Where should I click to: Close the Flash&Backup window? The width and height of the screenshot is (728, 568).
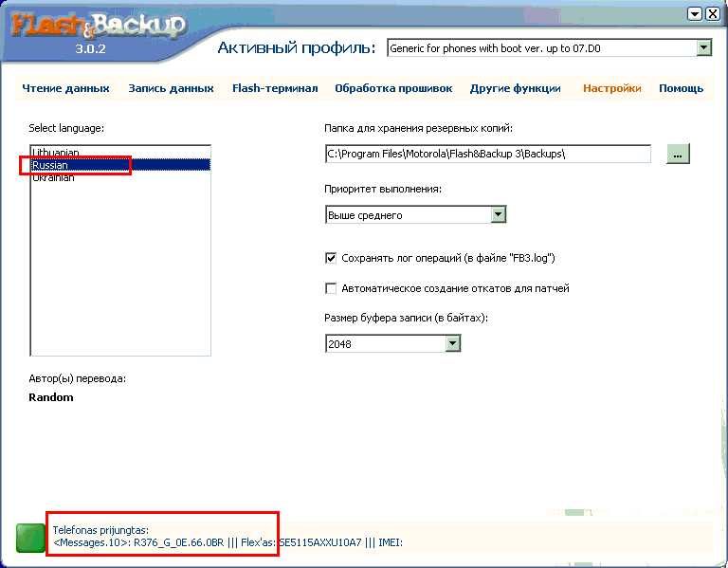click(x=713, y=14)
